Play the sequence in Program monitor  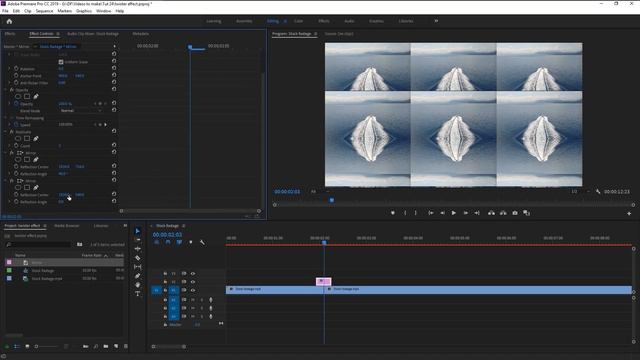(x=453, y=213)
